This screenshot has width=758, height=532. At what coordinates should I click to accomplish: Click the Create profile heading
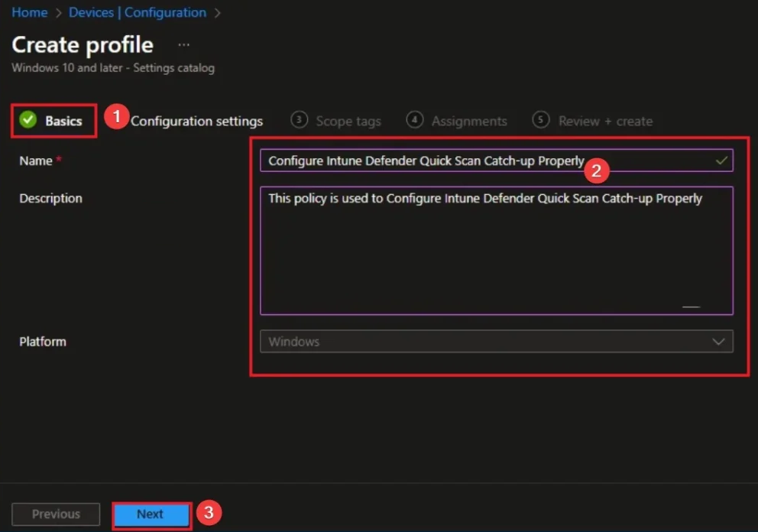(83, 45)
